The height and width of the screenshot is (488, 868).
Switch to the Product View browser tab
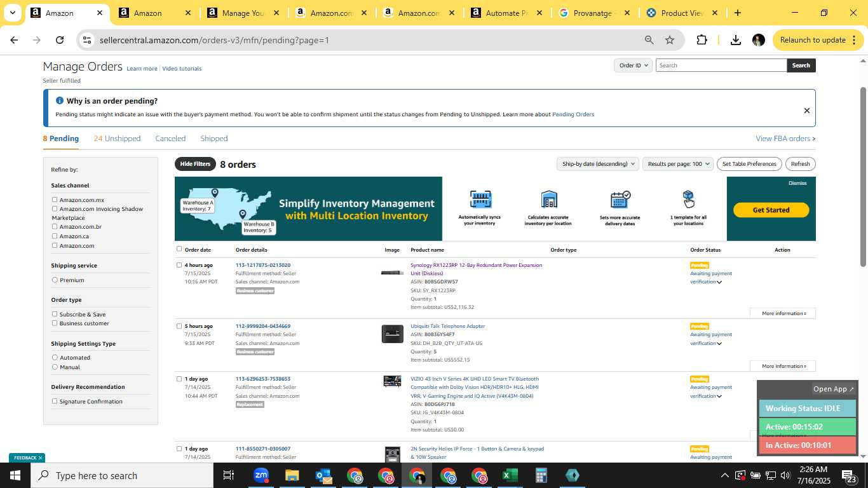pyautogui.click(x=682, y=13)
